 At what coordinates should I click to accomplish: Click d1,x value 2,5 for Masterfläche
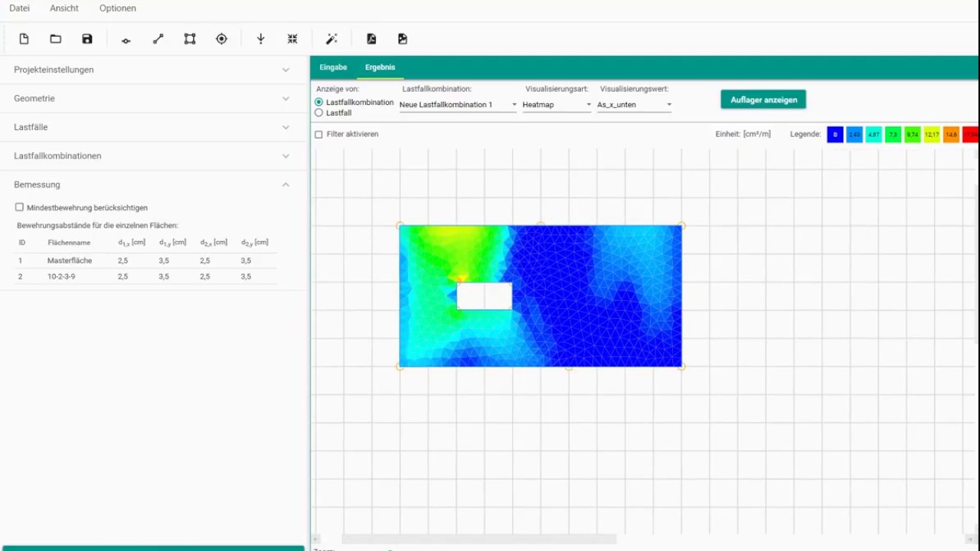(x=122, y=261)
